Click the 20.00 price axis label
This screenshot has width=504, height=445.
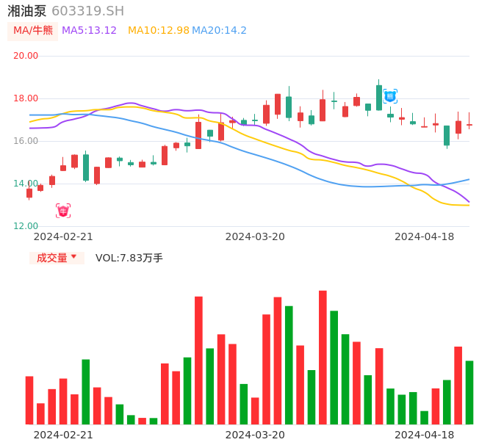pos(26,56)
